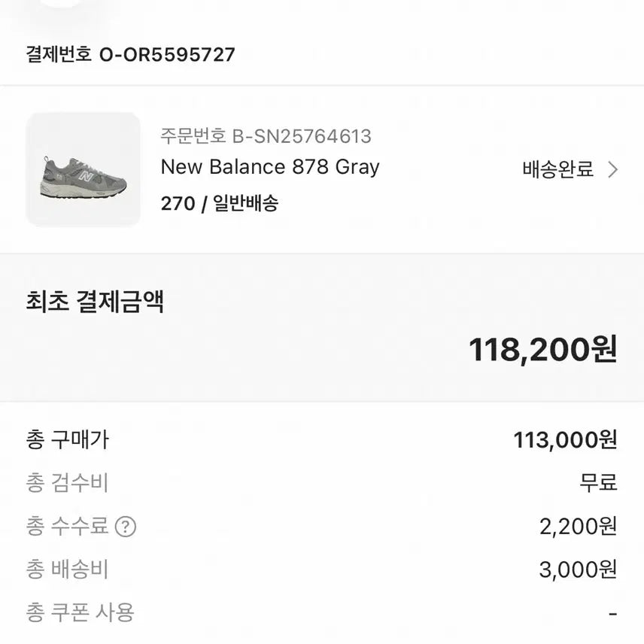Select the 총 구매가 row label

(x=67, y=439)
